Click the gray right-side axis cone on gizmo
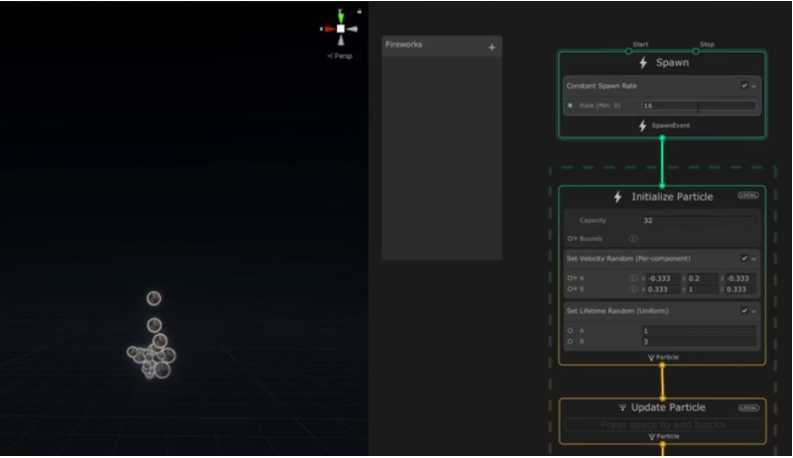This screenshot has height=458, width=793. (x=353, y=29)
